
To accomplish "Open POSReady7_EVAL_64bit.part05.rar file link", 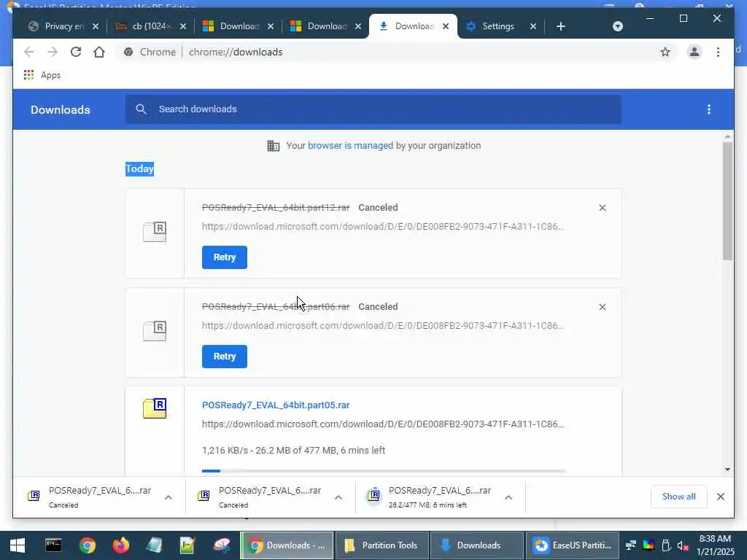I will click(x=276, y=405).
